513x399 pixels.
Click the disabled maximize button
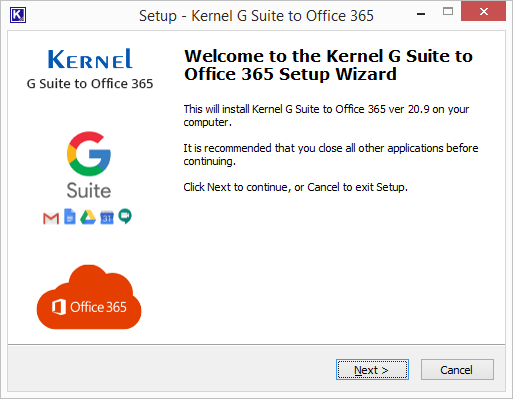[x=448, y=12]
